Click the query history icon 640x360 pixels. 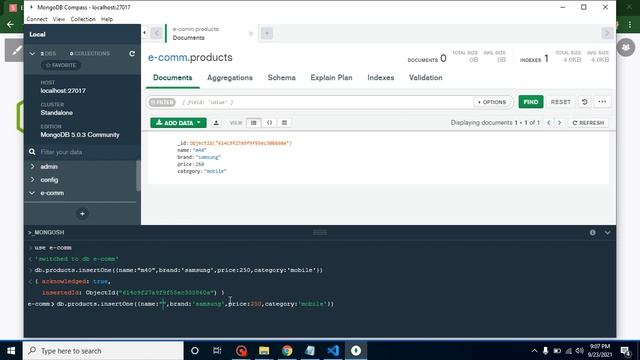click(584, 102)
